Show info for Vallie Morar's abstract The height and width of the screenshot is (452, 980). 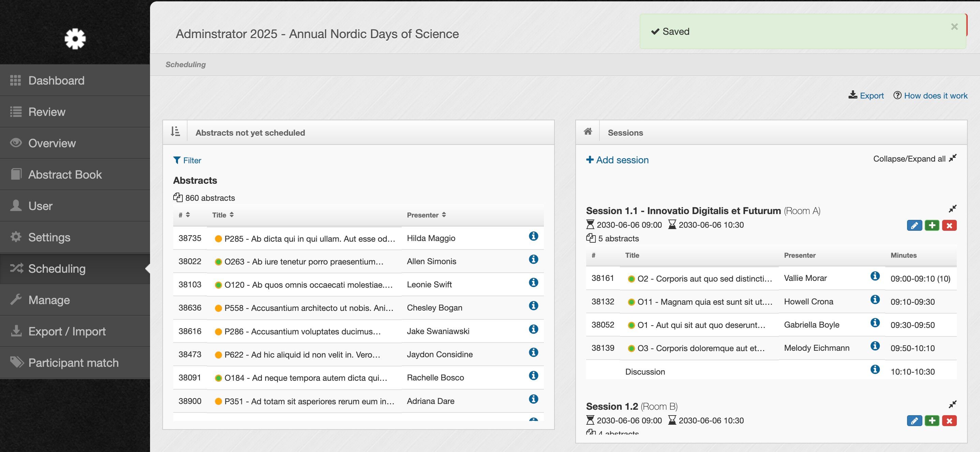click(875, 276)
